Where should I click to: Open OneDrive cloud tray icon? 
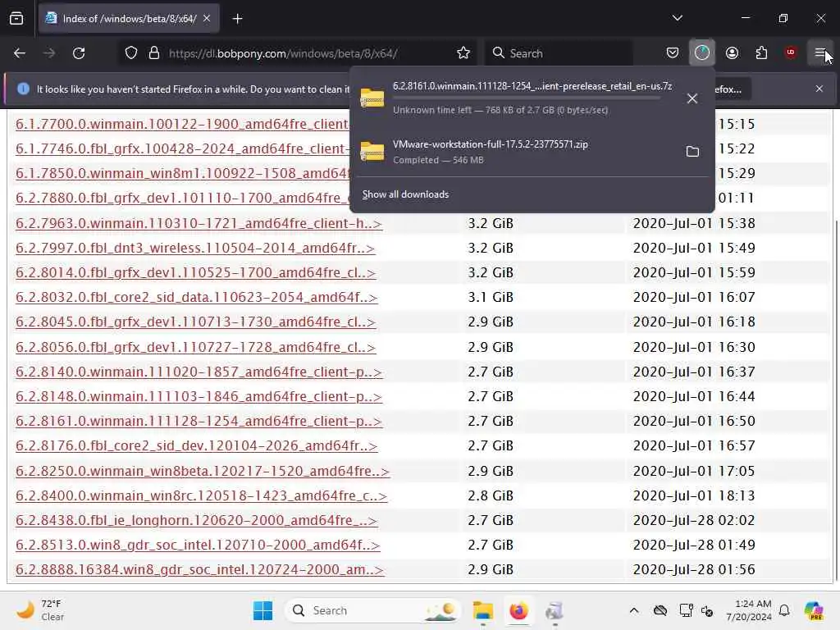pyautogui.click(x=660, y=610)
